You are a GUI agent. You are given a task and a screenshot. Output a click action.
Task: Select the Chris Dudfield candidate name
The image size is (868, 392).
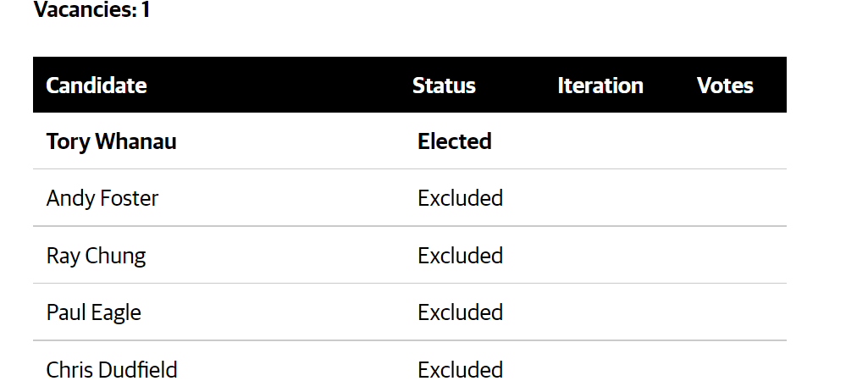112,370
